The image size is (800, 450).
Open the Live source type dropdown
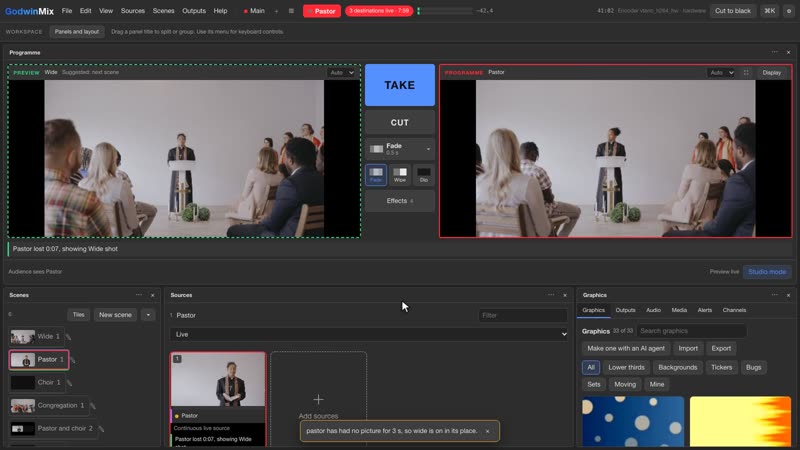click(369, 335)
